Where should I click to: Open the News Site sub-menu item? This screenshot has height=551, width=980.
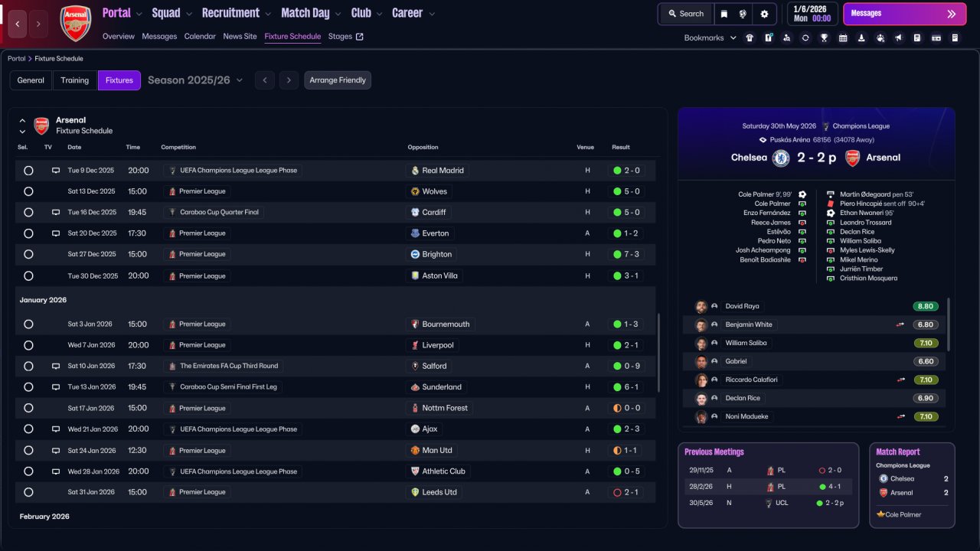240,36
